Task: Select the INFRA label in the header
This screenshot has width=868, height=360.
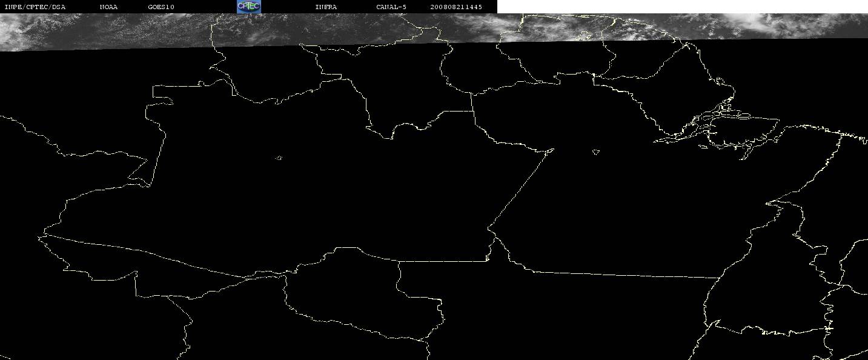Action: [326, 7]
